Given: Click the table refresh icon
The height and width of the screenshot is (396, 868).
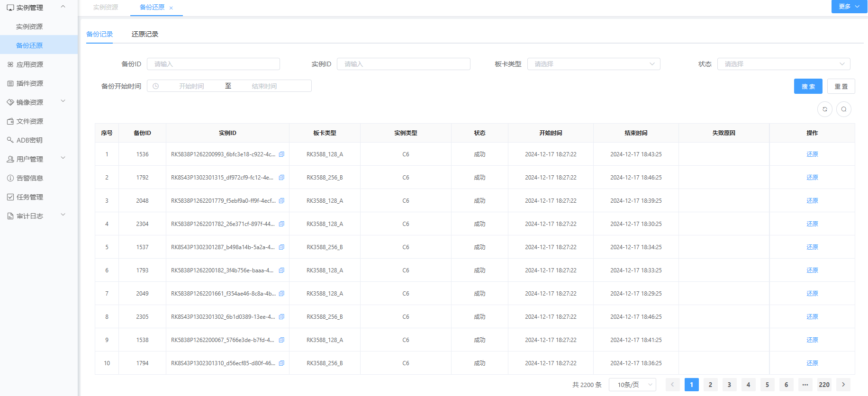Looking at the screenshot, I should [825, 109].
